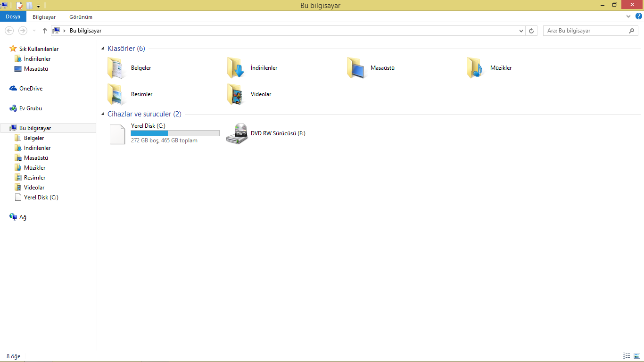Click the Yerel Disk (C:) capacity bar
Screen dimensions: 644x362
[175, 133]
